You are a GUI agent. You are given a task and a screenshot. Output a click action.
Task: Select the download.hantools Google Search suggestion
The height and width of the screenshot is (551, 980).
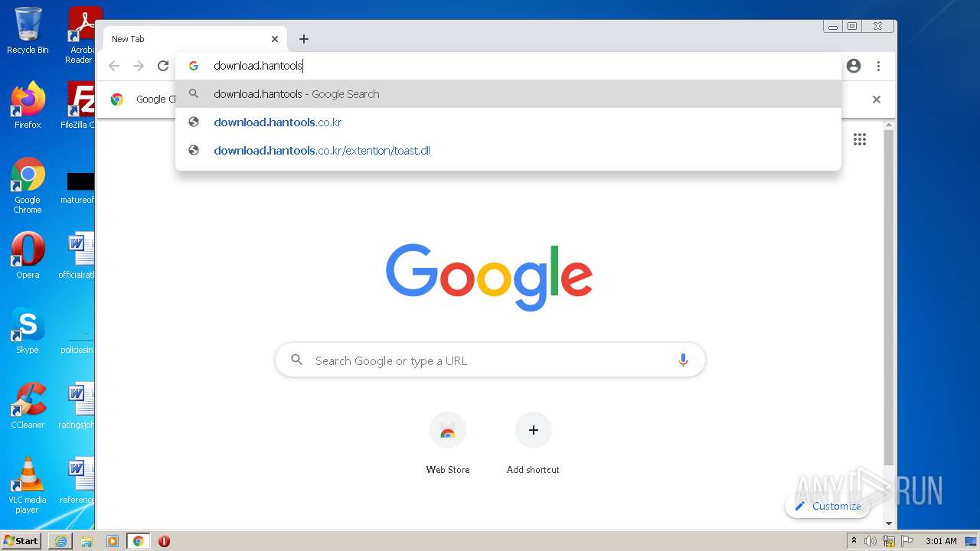pos(508,94)
